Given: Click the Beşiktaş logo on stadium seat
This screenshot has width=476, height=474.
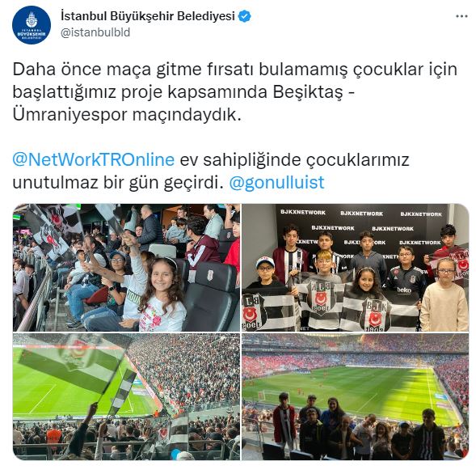Looking at the screenshot, I should click(210, 274).
